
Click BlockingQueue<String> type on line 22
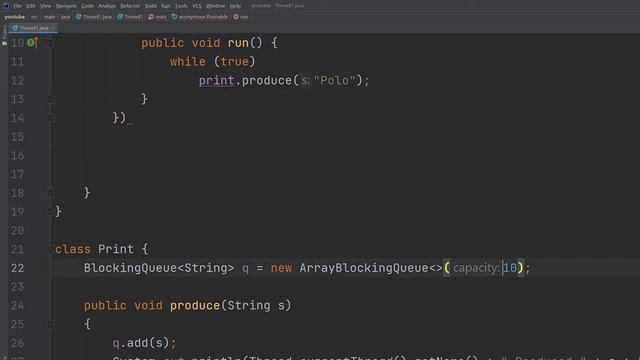[x=159, y=268]
